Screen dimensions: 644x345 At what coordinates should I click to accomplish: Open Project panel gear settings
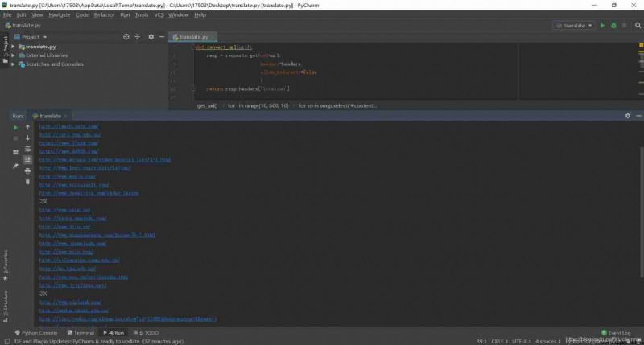[x=151, y=37]
